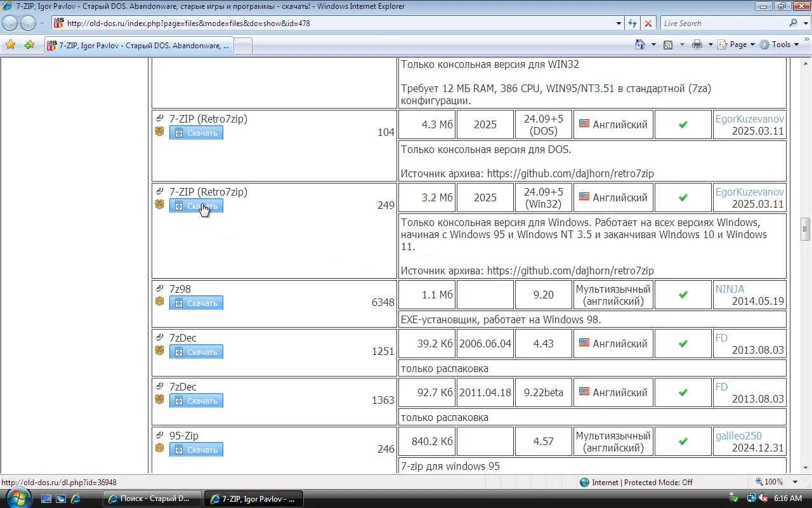This screenshot has width=812, height=508.
Task: Click Скачать for 7zDec version 9.22beta
Action: click(x=196, y=401)
